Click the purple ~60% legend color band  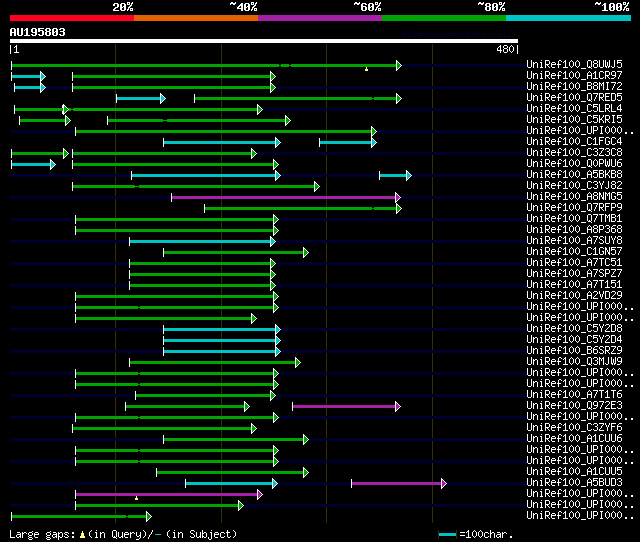[320, 18]
